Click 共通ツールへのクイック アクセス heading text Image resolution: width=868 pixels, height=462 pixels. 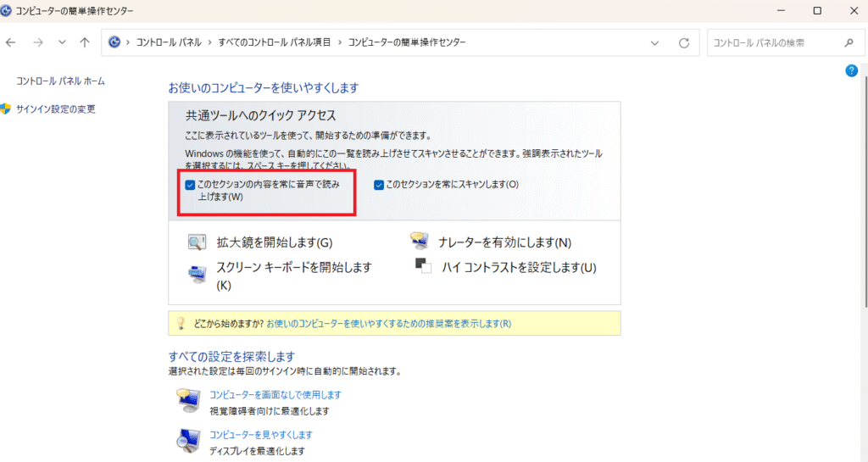click(261, 115)
